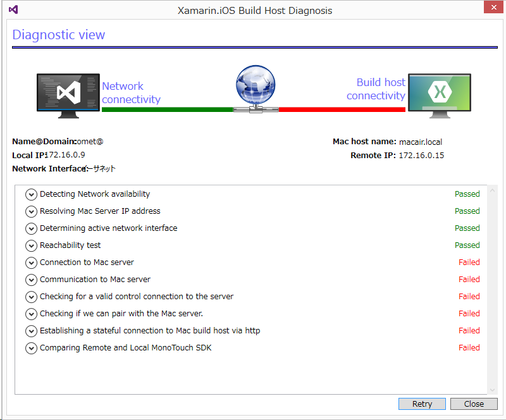506x420 pixels.
Task: Click the red build host connectivity bar
Action: coord(342,109)
